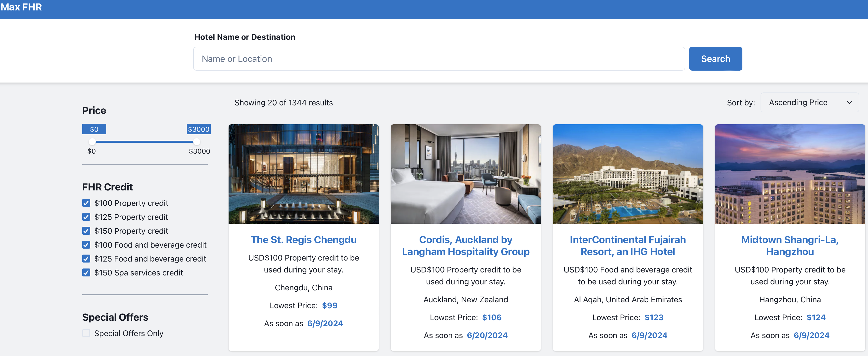This screenshot has width=868, height=356.
Task: Open InterContinental Fujairah Resort photo
Action: (x=627, y=174)
